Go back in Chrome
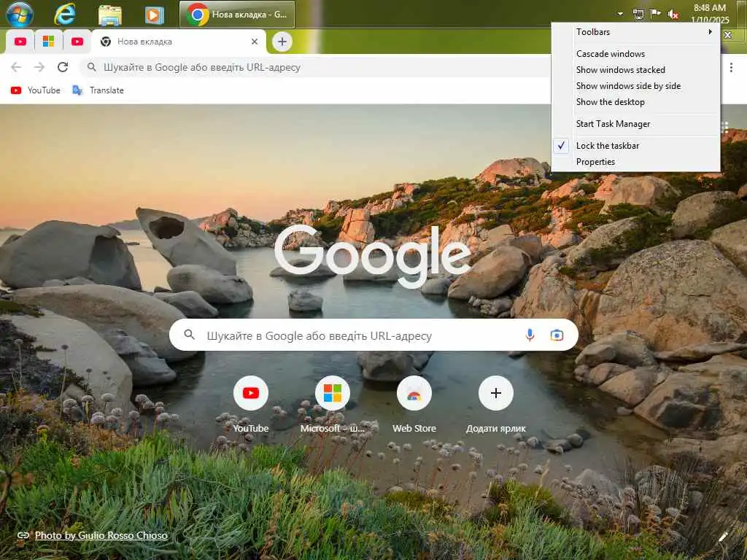This screenshot has height=560, width=747. (x=16, y=67)
